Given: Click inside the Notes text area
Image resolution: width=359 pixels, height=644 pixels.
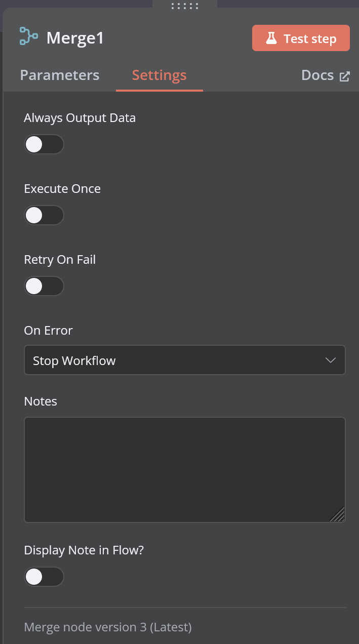Looking at the screenshot, I should point(185,470).
